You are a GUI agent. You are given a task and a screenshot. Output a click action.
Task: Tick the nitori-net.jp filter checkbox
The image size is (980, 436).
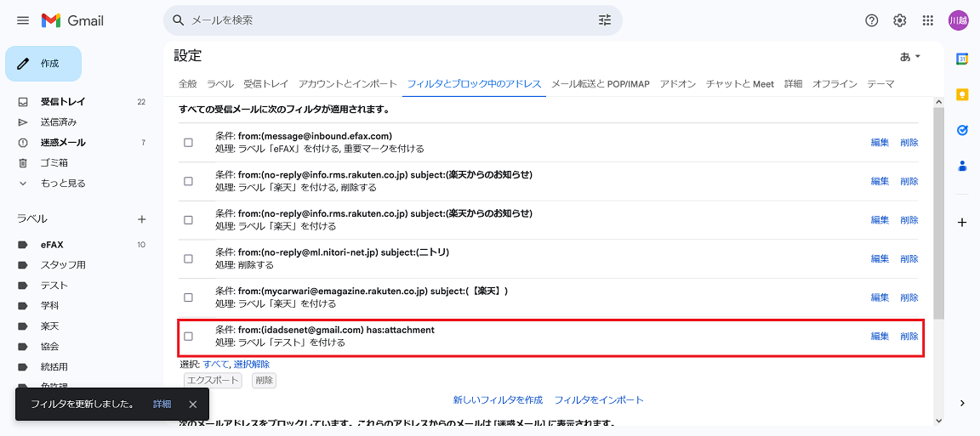pos(189,259)
